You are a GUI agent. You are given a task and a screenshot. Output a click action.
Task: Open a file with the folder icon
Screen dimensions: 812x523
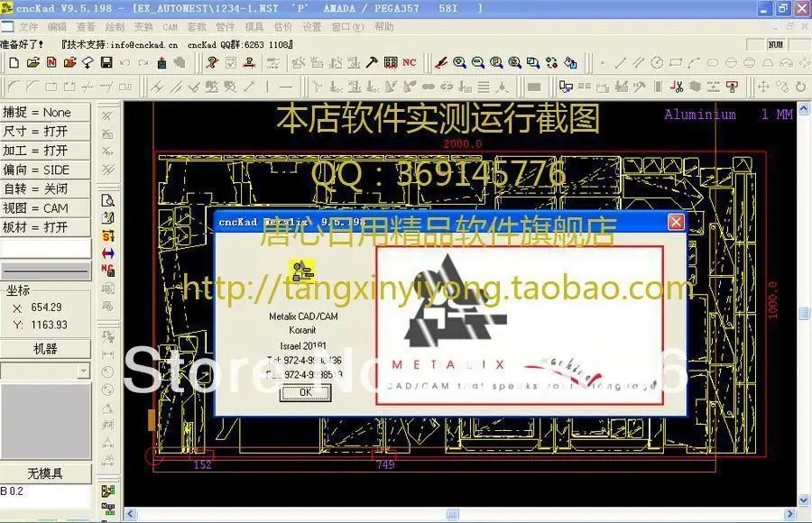(33, 62)
